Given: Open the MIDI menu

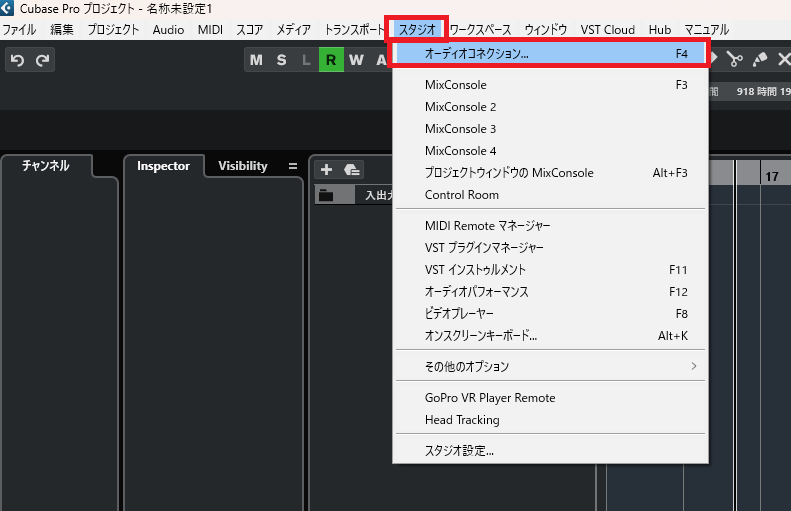Looking at the screenshot, I should tap(210, 30).
